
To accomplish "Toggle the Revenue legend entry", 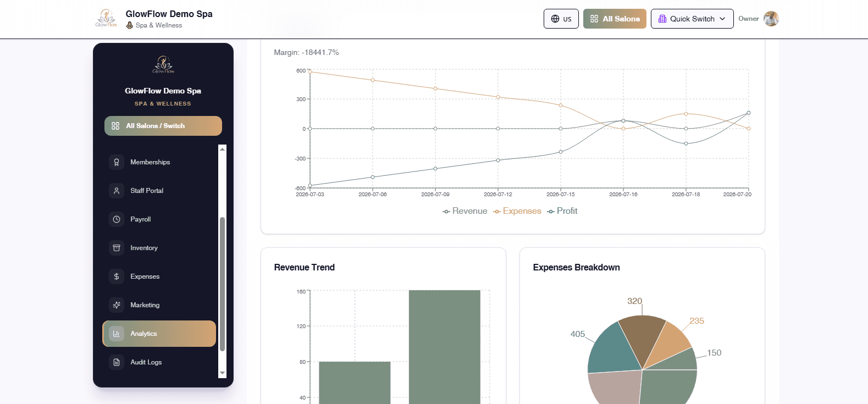I will [465, 211].
